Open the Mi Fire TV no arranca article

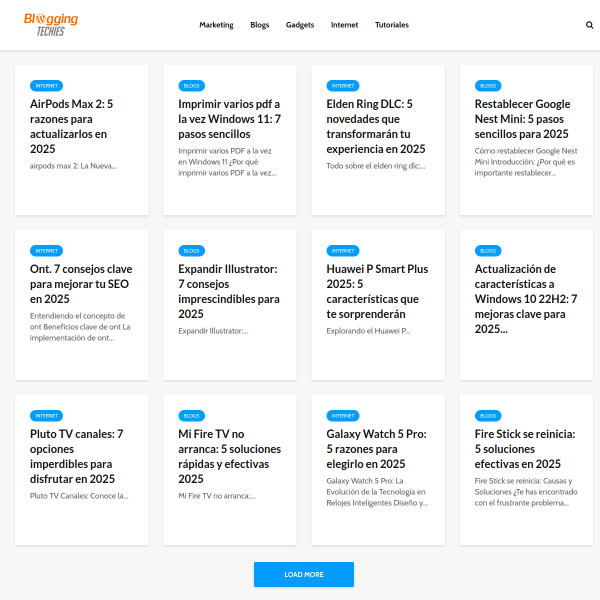point(230,456)
